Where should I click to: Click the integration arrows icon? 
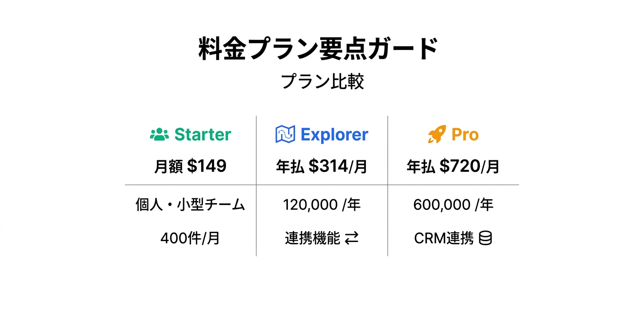pyautogui.click(x=352, y=239)
